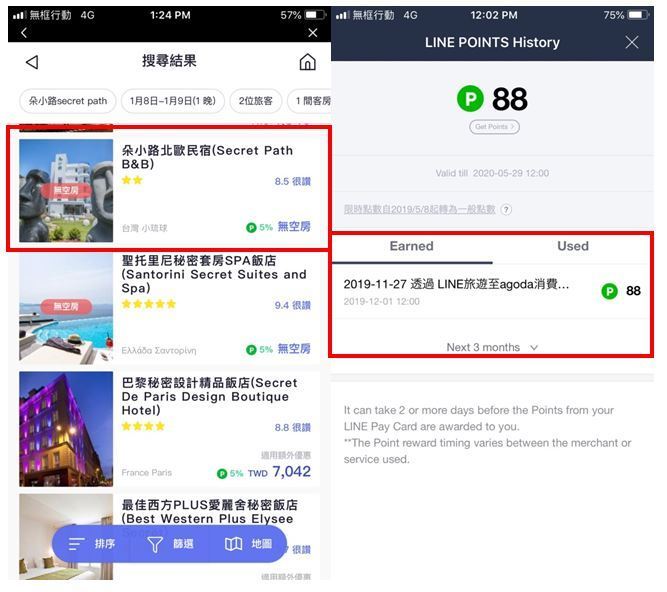Open the date chip 1月8日–1月9日(1 晚)
This screenshot has height=592, width=667.
pos(173,101)
